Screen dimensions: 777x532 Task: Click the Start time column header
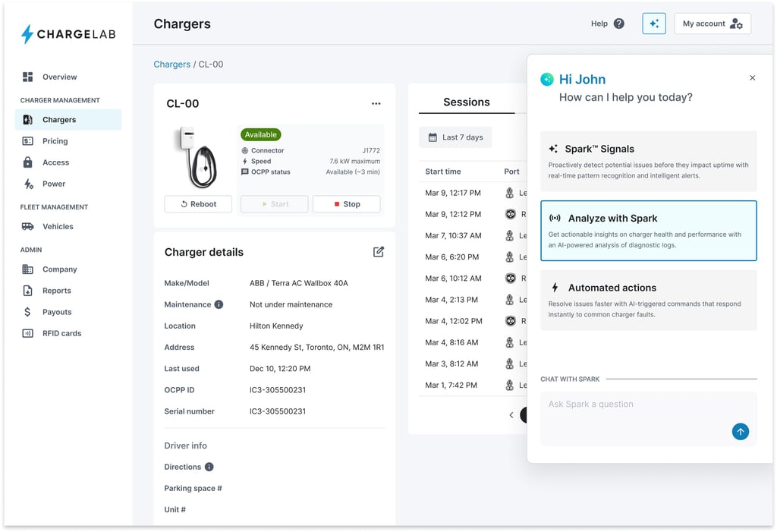(443, 172)
